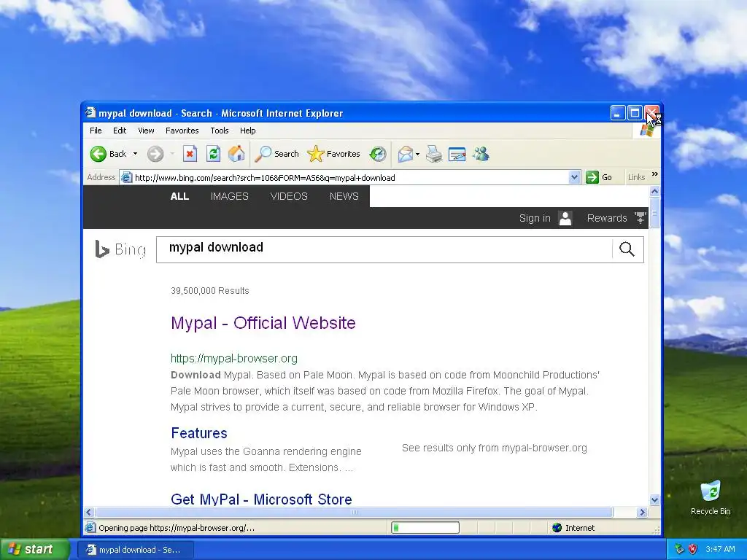Switch to Bing VIDEOS tab

click(x=289, y=196)
